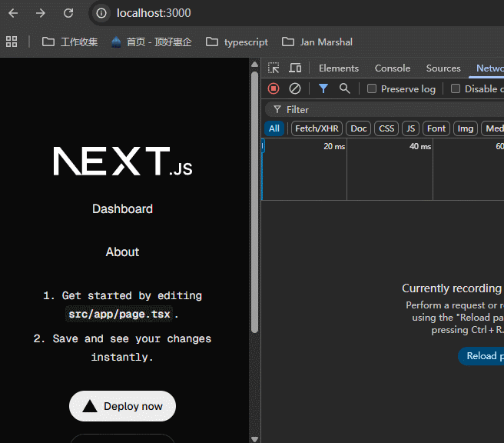The image size is (504, 443).
Task: Enable the Preserve log checkbox
Action: pyautogui.click(x=372, y=88)
